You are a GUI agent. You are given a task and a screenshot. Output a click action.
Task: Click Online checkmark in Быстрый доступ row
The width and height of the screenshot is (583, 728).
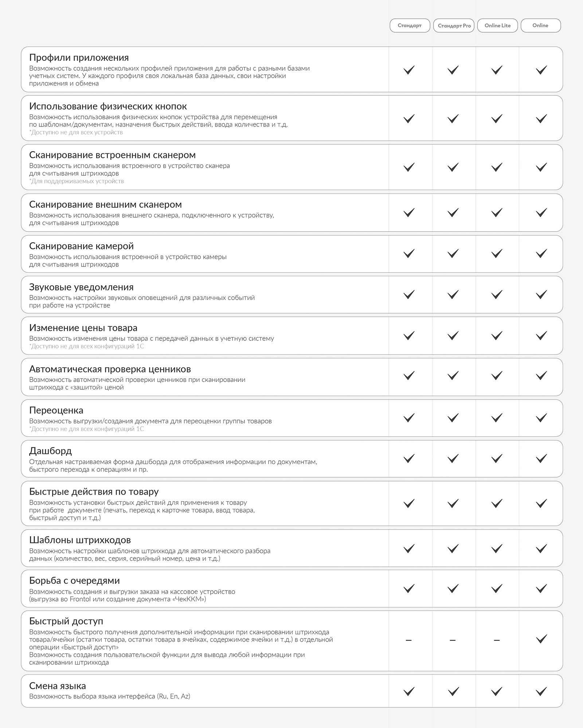click(x=541, y=639)
